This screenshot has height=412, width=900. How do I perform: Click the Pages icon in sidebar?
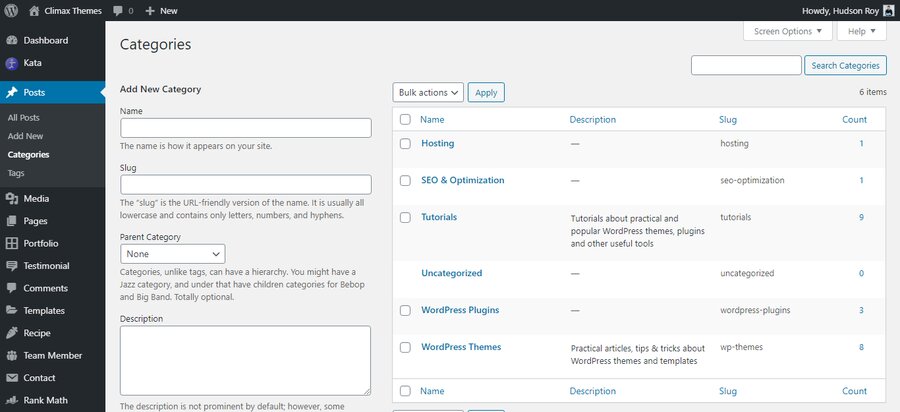click(x=11, y=221)
